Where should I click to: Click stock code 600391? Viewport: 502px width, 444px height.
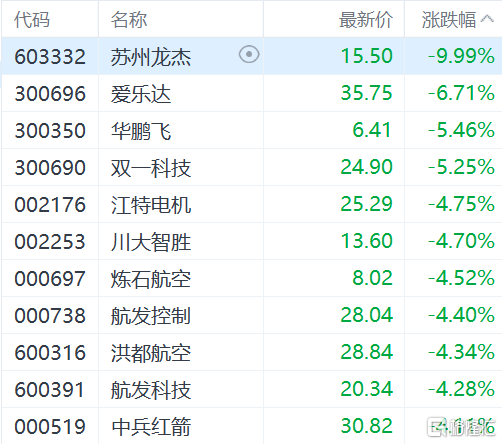click(x=50, y=389)
